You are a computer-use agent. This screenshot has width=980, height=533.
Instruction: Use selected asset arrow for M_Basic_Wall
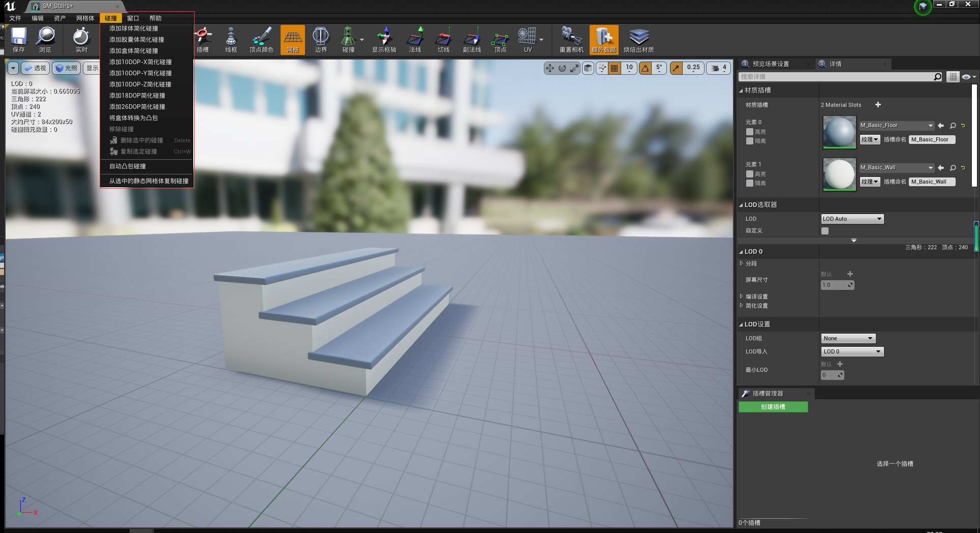click(x=941, y=168)
